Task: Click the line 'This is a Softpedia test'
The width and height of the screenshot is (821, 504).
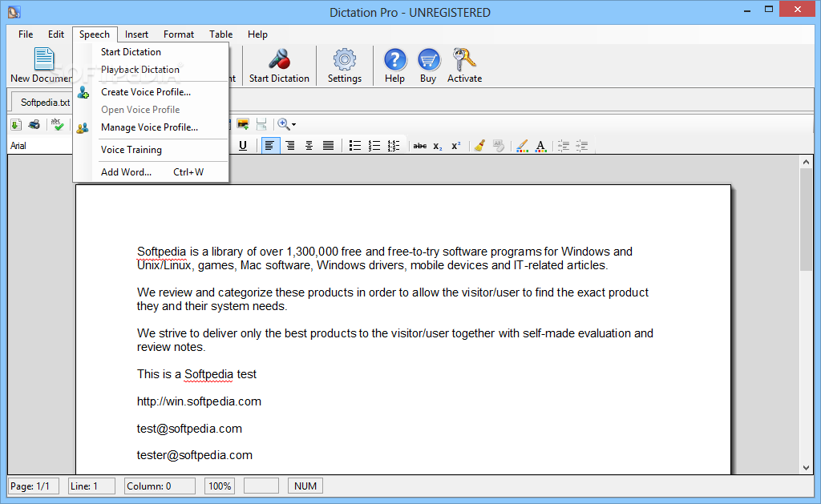Action: pyautogui.click(x=197, y=374)
